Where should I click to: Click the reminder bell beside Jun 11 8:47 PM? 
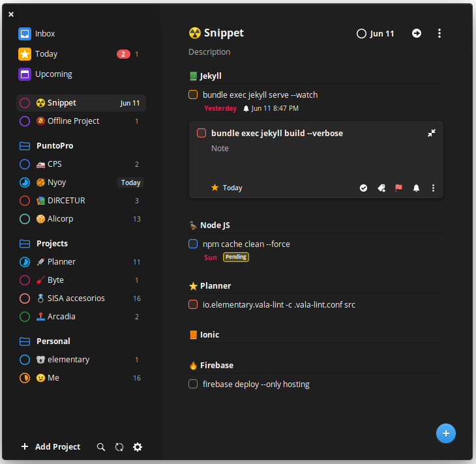point(246,109)
